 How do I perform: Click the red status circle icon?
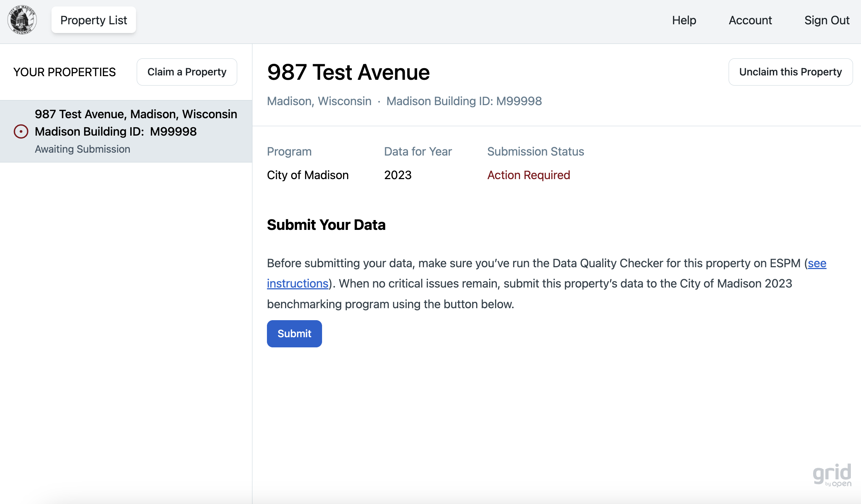point(21,131)
